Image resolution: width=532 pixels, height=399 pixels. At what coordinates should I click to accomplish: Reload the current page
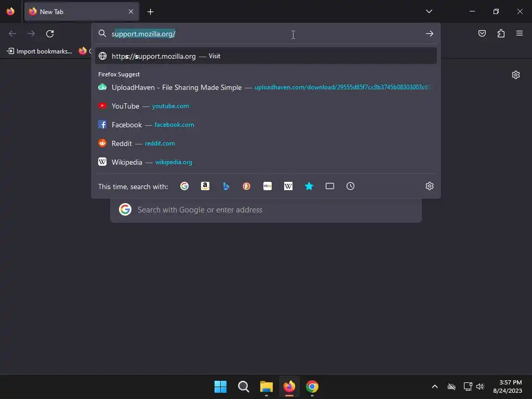[x=50, y=34]
